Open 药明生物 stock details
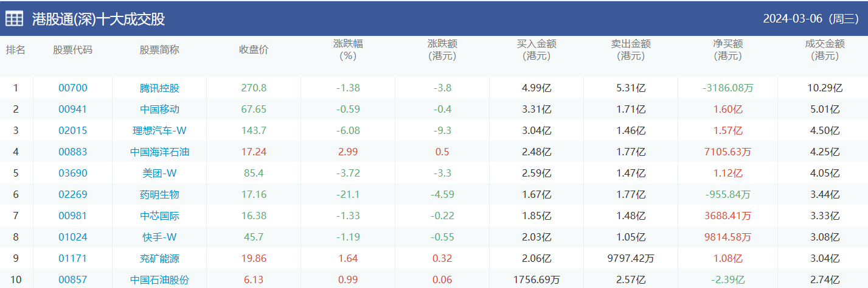The image size is (868, 288). 159,194
